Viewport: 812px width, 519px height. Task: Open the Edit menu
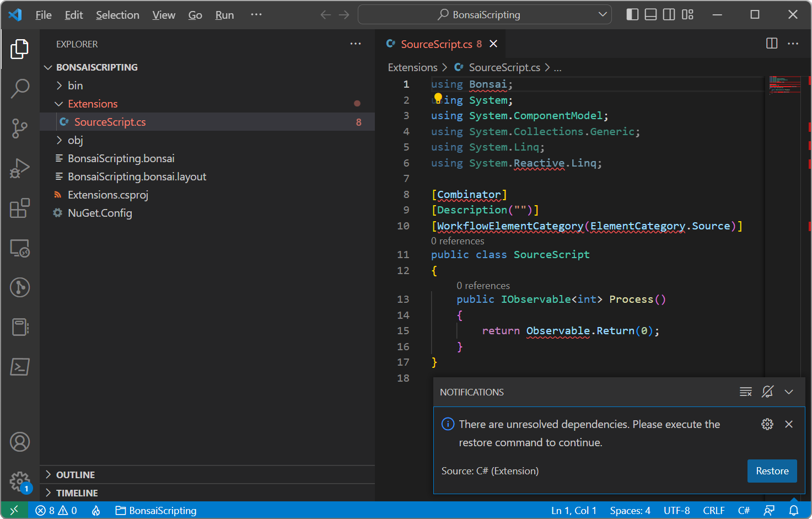pyautogui.click(x=74, y=15)
